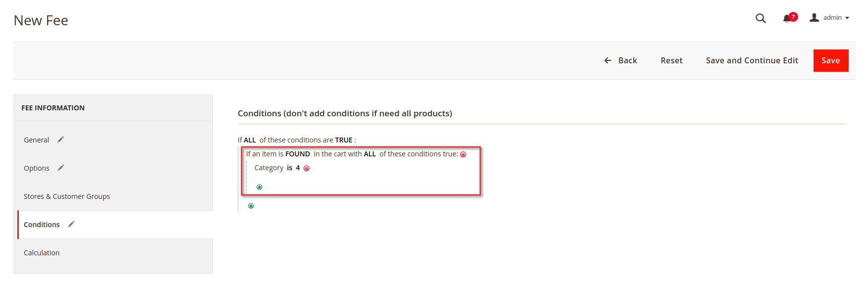Add nested condition with inner green plus
This screenshot has height=286, width=868.
[259, 187]
